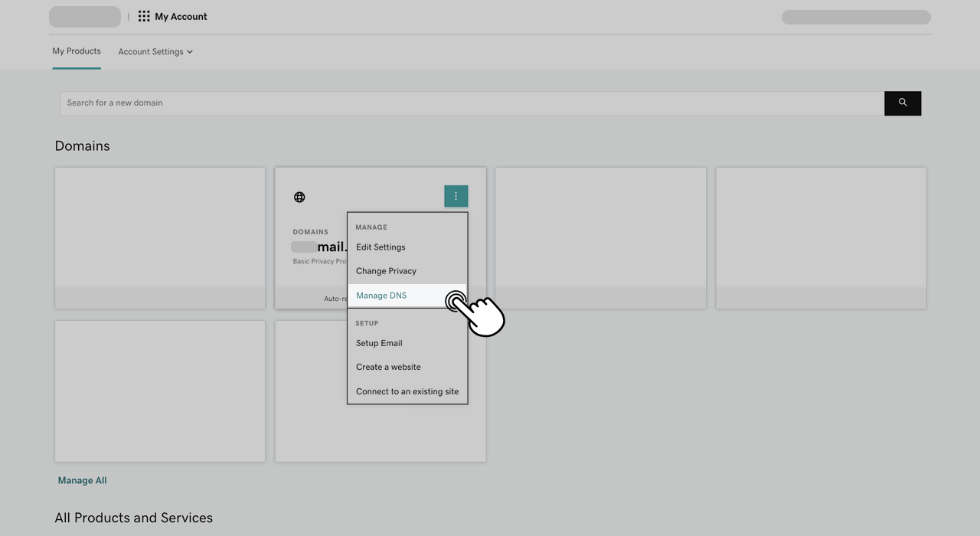The height and width of the screenshot is (536, 980).
Task: Select Change Privacy option
Action: pyautogui.click(x=386, y=270)
